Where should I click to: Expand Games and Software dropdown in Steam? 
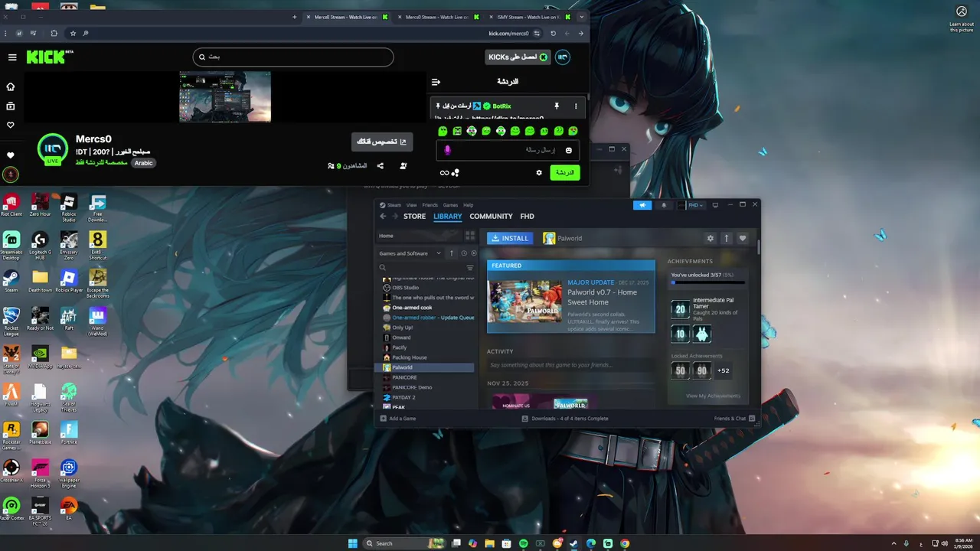pyautogui.click(x=410, y=253)
